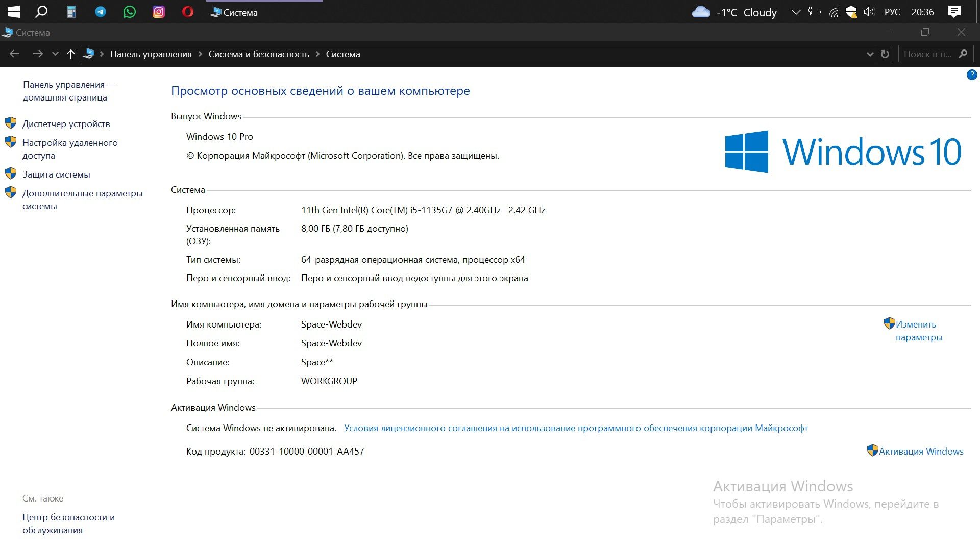This screenshot has width=980, height=551.
Task: Expand the chevron before Панель управления
Action: (x=102, y=54)
